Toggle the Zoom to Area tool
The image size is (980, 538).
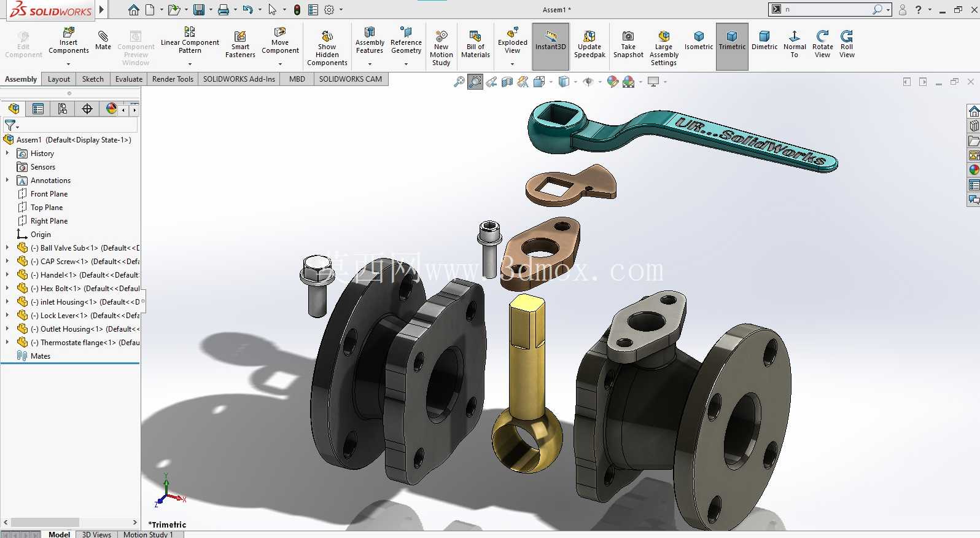point(475,82)
